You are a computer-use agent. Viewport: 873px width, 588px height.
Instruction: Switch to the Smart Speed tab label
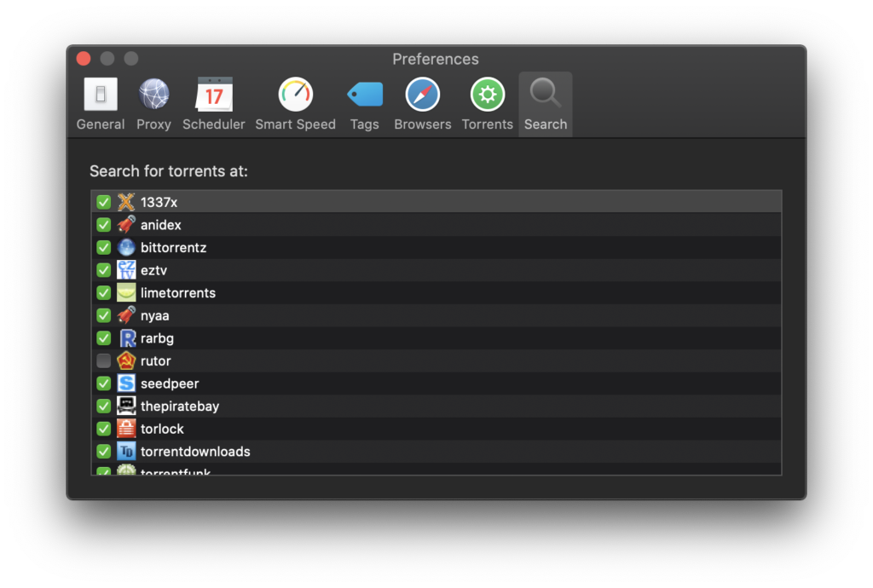point(295,124)
